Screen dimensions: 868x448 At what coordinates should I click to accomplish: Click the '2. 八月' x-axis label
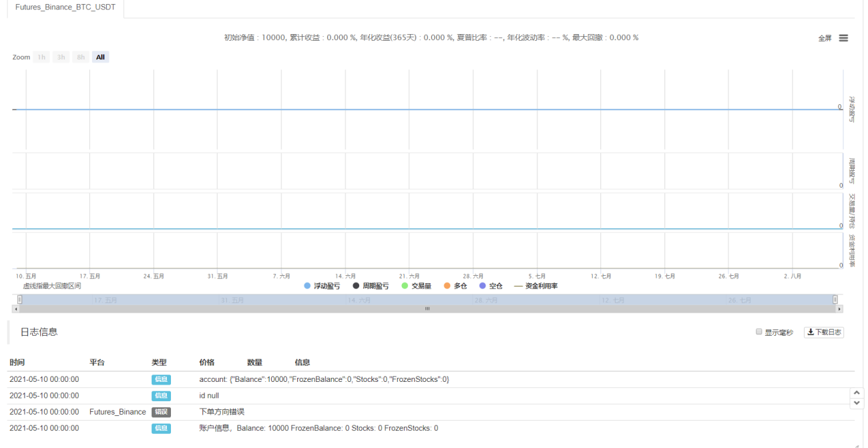(793, 276)
